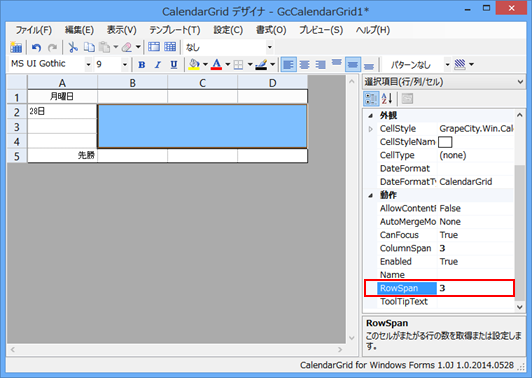The image size is (532, 378).
Task: Open the font size 9 dropdown
Action: point(125,64)
